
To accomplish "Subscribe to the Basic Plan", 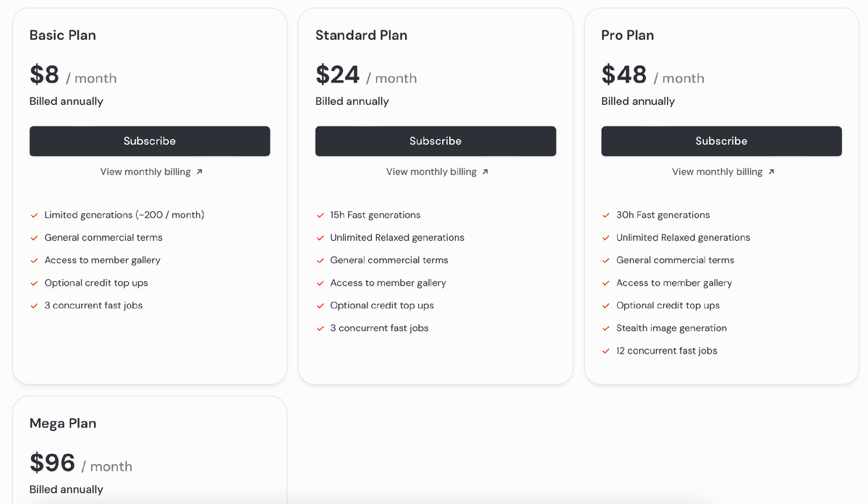I will [x=150, y=141].
